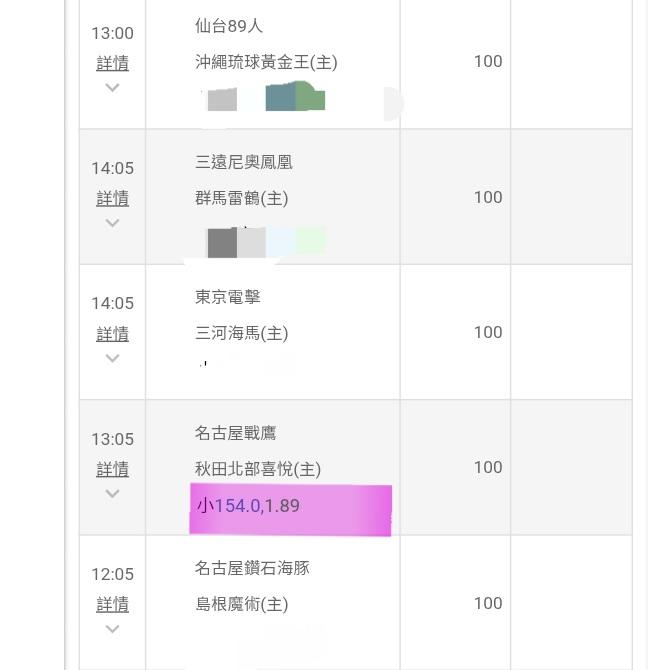
Task: View 詳情 of the 13:05 名古屋戰鷹 game
Action: [112, 469]
